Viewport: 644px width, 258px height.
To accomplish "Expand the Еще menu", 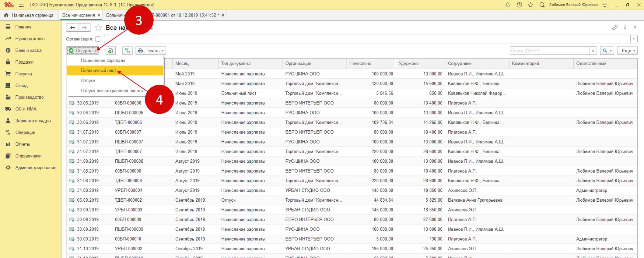I will point(627,51).
